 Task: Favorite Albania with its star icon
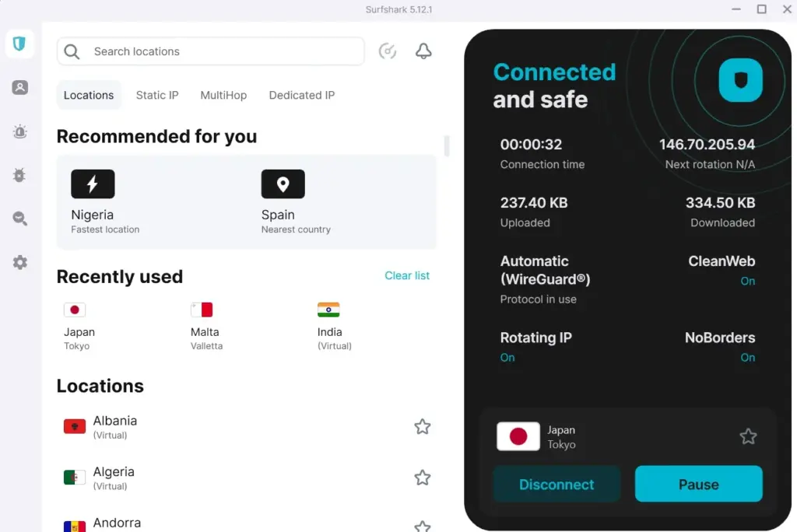click(x=422, y=426)
